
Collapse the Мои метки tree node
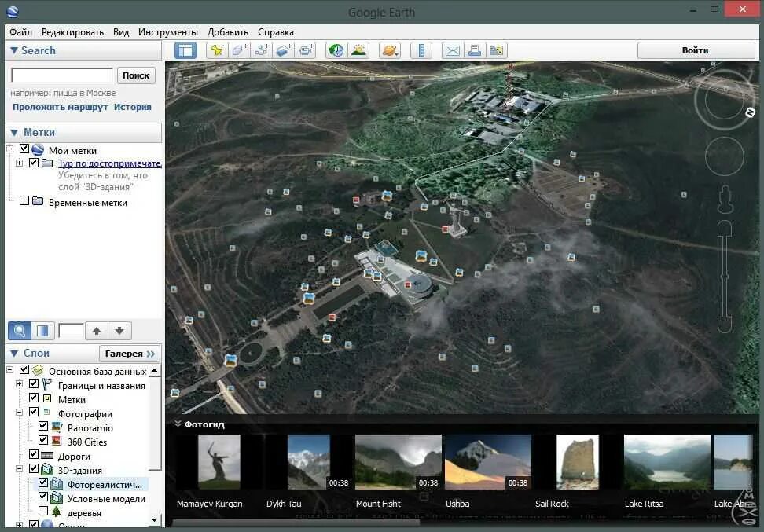[x=9, y=149]
